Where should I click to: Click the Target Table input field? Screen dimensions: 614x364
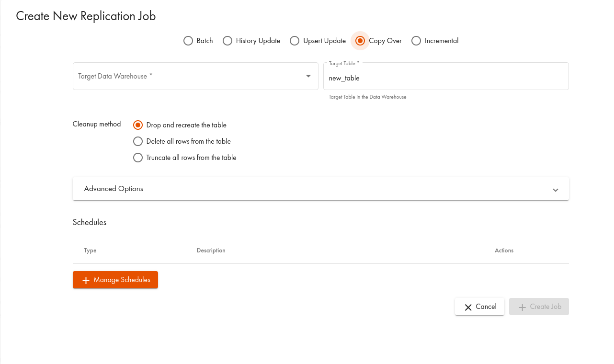tap(446, 78)
